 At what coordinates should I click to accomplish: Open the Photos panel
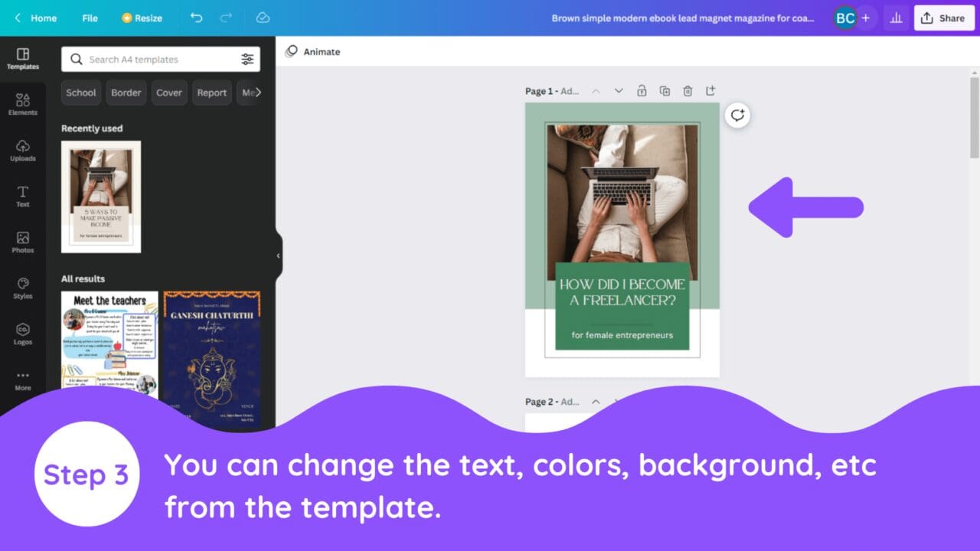pos(22,242)
